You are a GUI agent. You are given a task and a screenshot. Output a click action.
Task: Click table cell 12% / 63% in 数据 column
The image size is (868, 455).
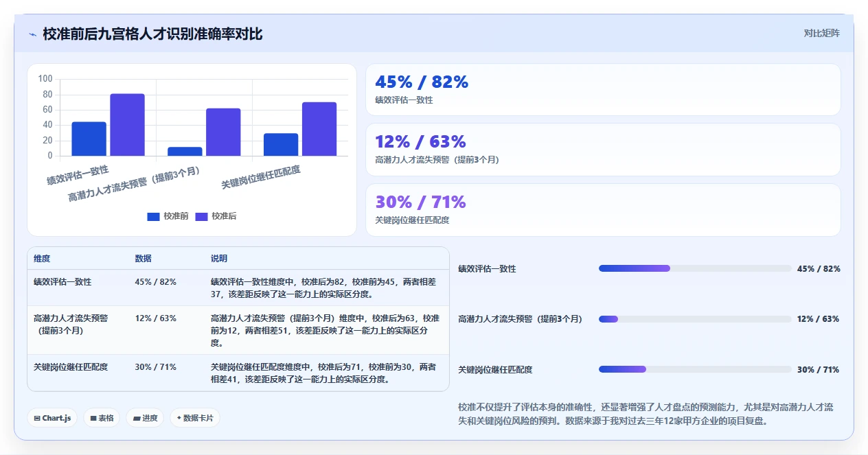tap(156, 318)
